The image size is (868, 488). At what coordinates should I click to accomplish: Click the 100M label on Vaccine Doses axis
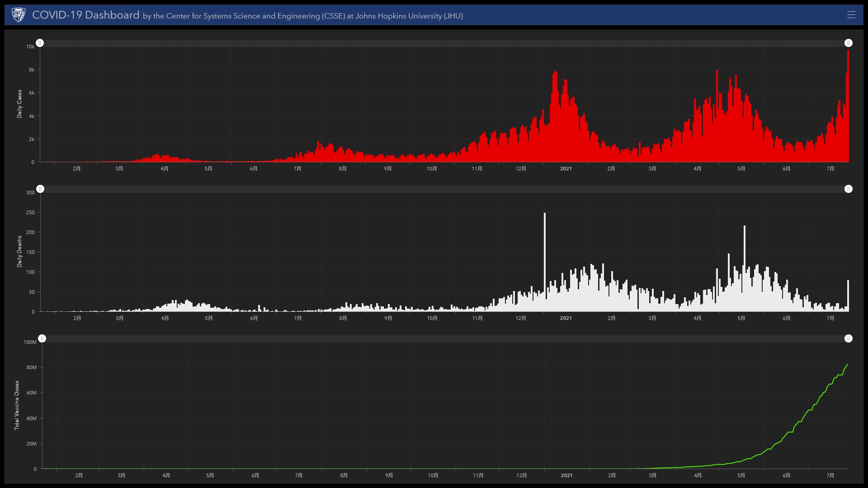tap(30, 342)
